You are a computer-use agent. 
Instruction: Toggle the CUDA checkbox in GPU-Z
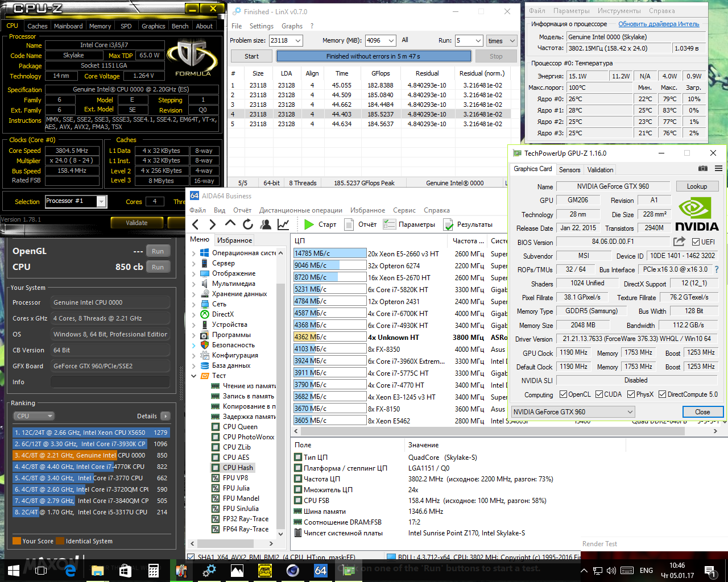click(599, 394)
